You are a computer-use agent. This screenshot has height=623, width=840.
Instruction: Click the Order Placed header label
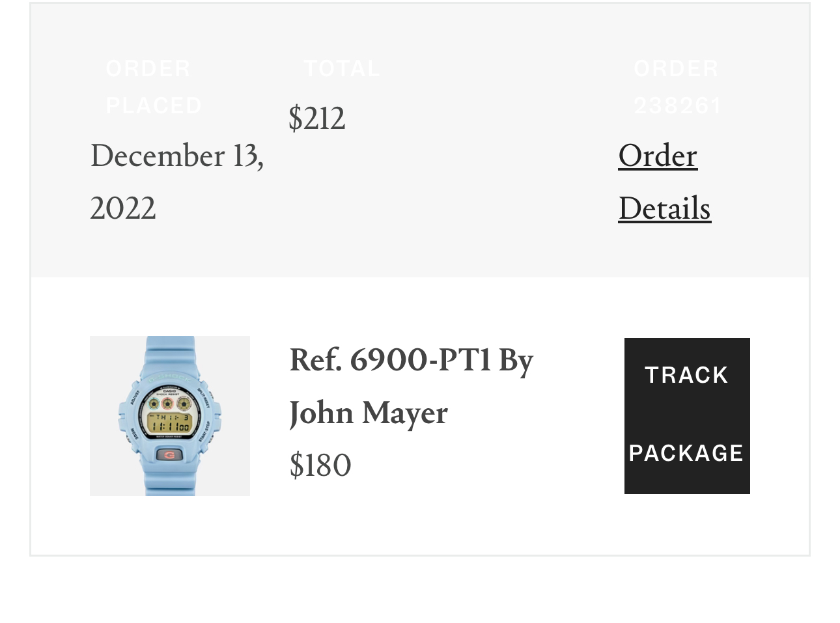point(154,87)
